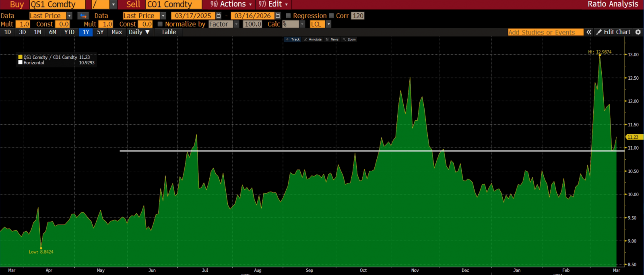
Task: Open the end date calendar picker
Action: (278, 16)
